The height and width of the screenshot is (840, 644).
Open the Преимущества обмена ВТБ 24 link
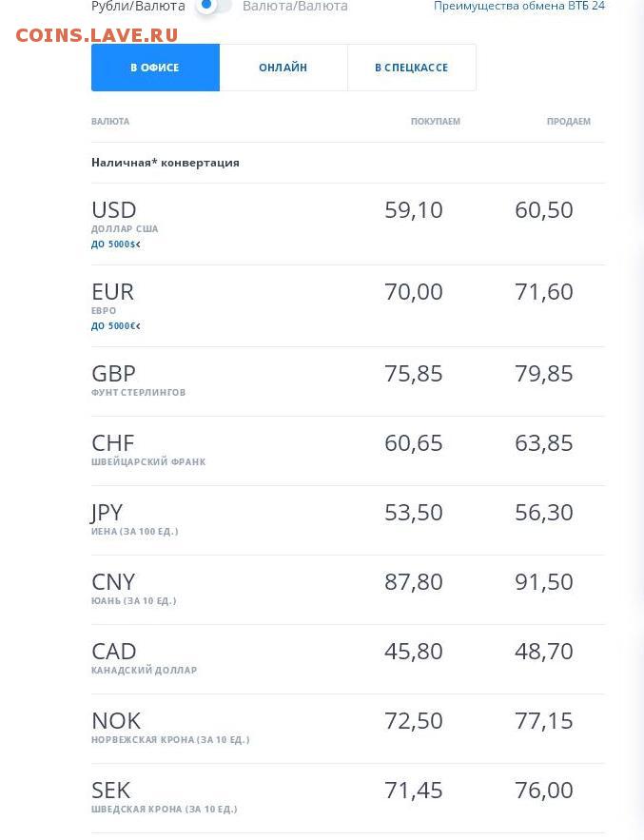tap(519, 6)
